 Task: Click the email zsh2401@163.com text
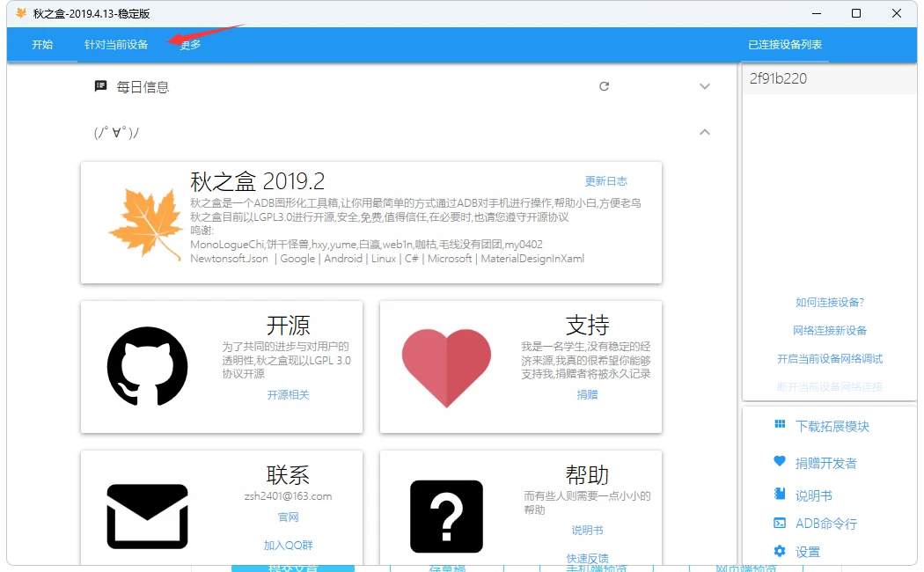(288, 496)
